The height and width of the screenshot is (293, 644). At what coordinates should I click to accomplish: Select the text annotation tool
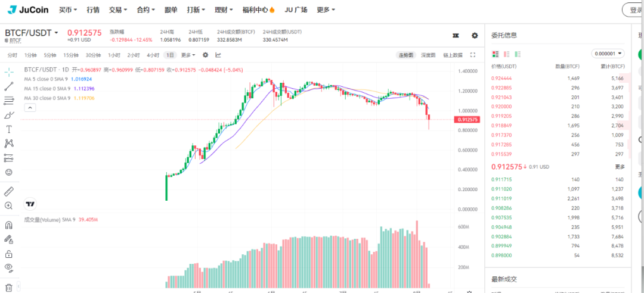pyautogui.click(x=9, y=129)
